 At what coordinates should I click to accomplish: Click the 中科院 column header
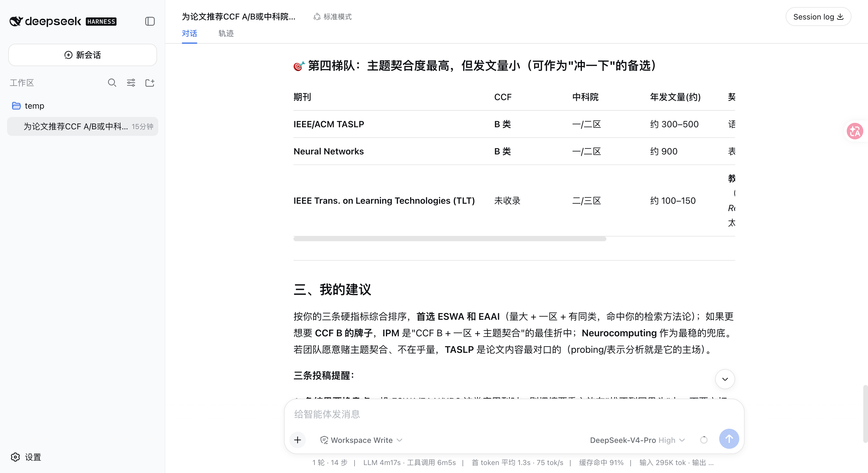tap(585, 97)
